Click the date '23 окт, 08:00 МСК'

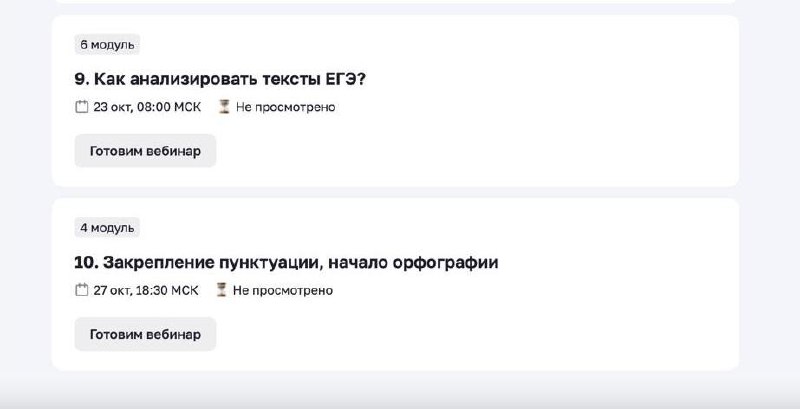tap(147, 107)
